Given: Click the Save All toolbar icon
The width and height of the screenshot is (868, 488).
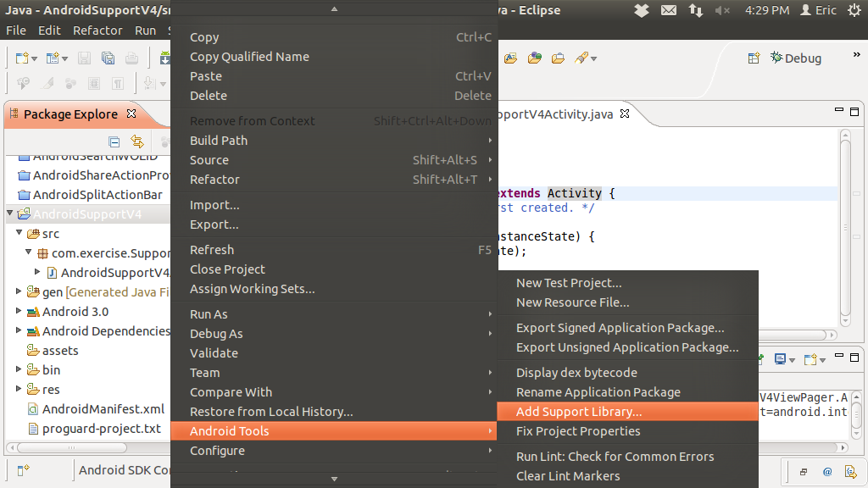Looking at the screenshot, I should (x=108, y=58).
